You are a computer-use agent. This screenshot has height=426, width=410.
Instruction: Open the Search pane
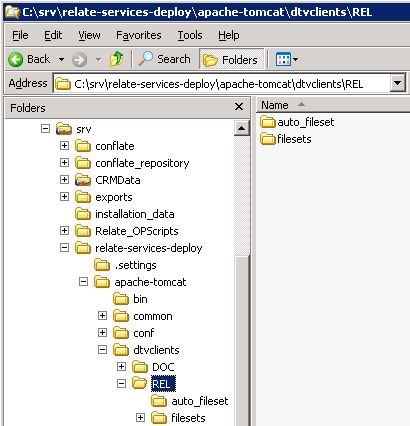164,59
